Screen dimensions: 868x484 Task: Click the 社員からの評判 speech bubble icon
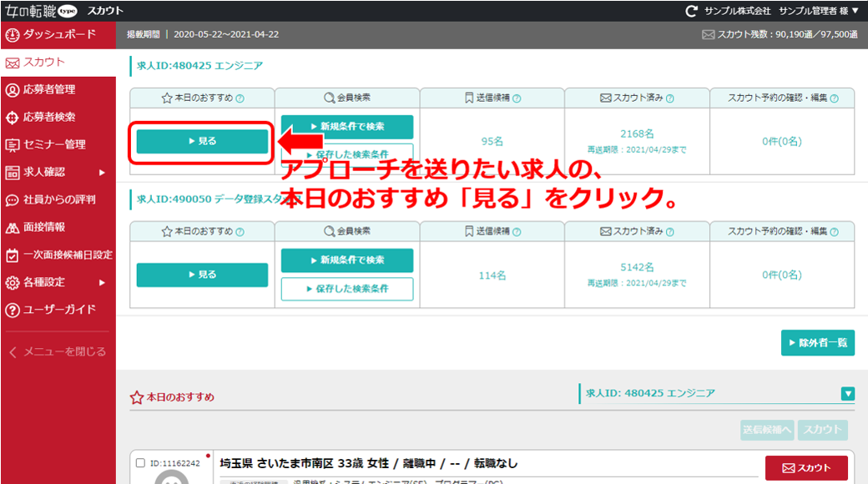tap(12, 200)
